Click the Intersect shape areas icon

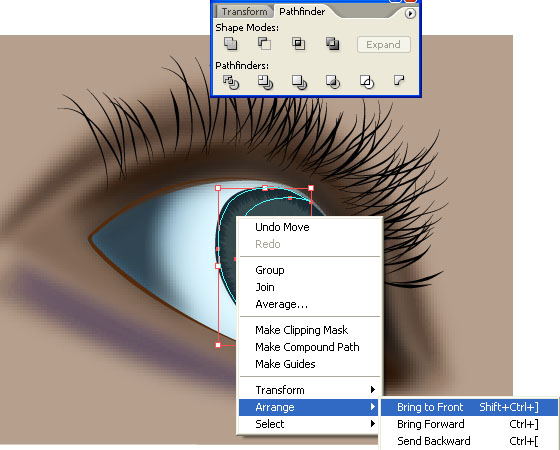click(298, 44)
